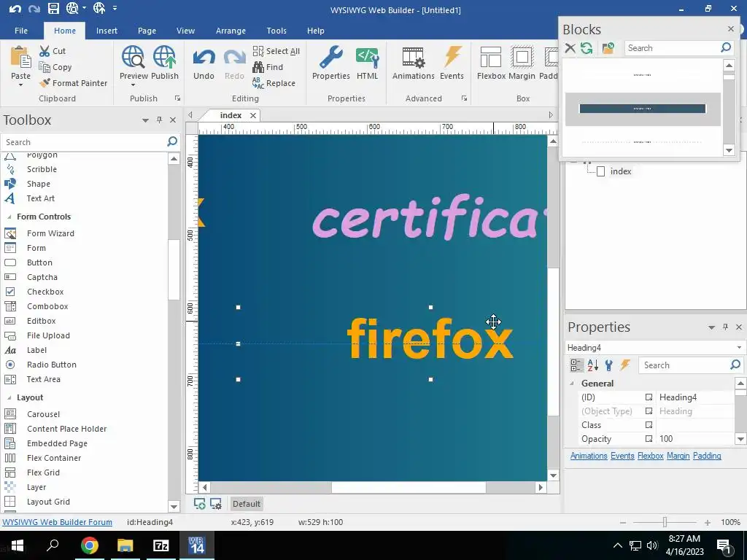Click the Paste icon in Clipboard group
Screen dimensions: 747x560
[20, 58]
